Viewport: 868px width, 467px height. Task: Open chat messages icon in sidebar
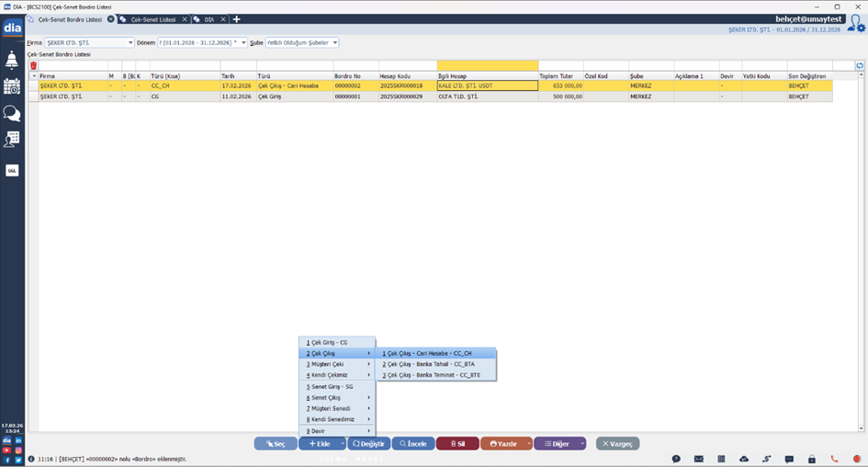point(12,113)
